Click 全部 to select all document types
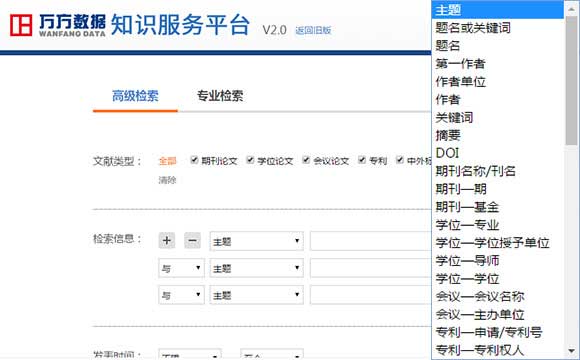The width and height of the screenshot is (580, 360). tap(167, 161)
